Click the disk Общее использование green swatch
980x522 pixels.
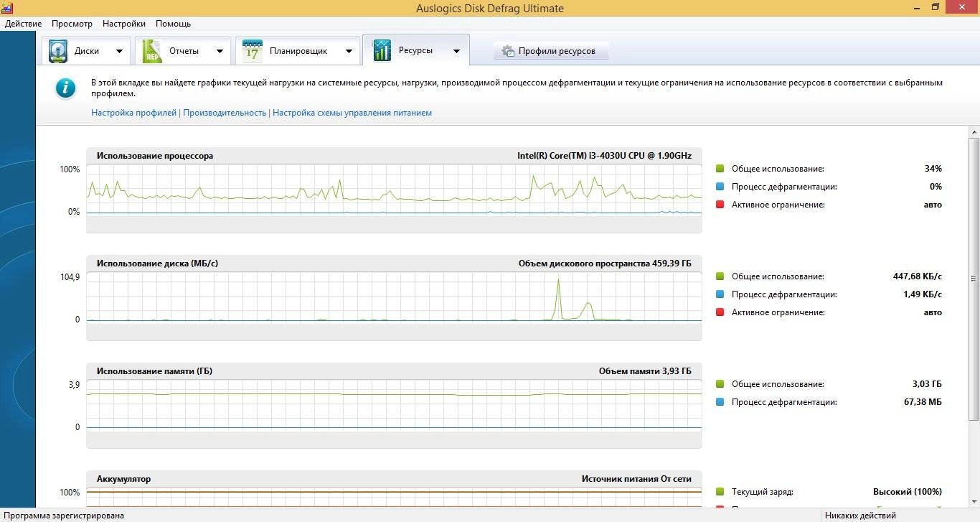[x=720, y=276]
